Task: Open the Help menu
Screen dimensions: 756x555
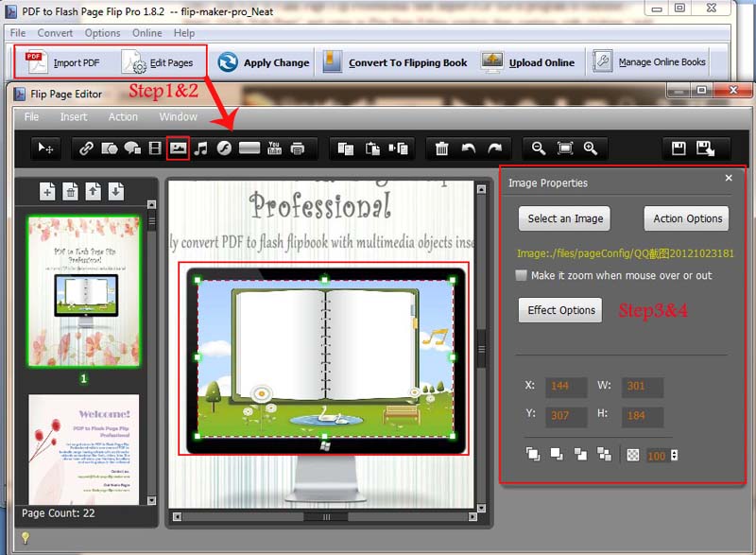Action: click(184, 33)
